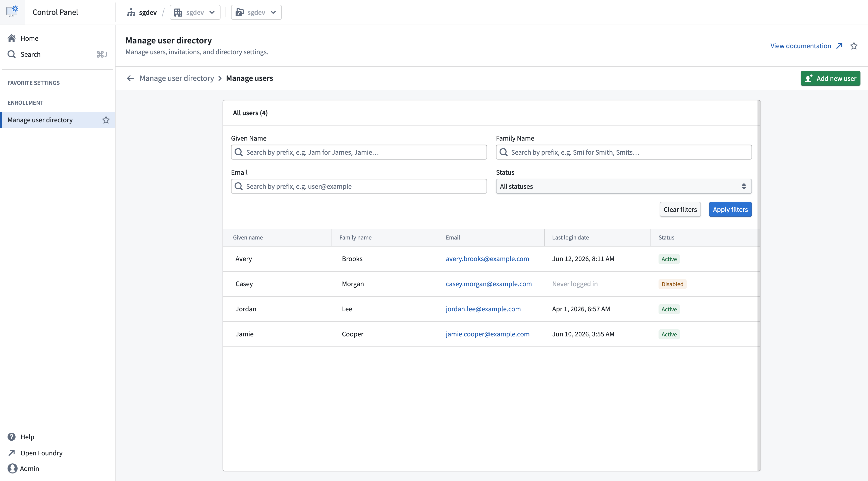Click the Active status badge for Jordan
Image resolution: width=868 pixels, height=481 pixels.
[x=669, y=309]
